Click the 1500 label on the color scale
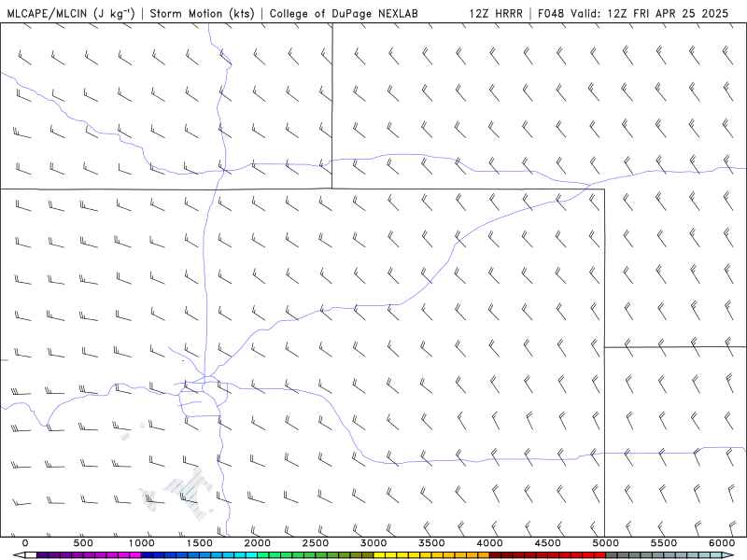 200,543
